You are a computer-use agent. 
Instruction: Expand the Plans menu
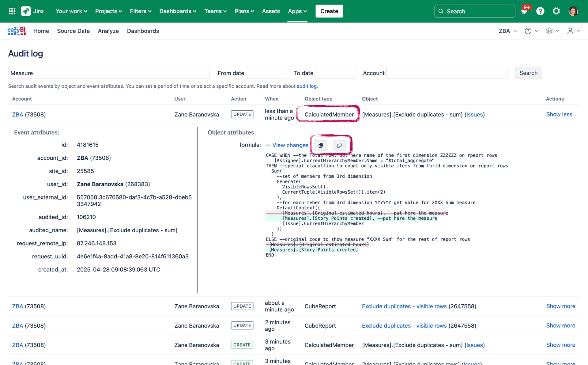(244, 11)
